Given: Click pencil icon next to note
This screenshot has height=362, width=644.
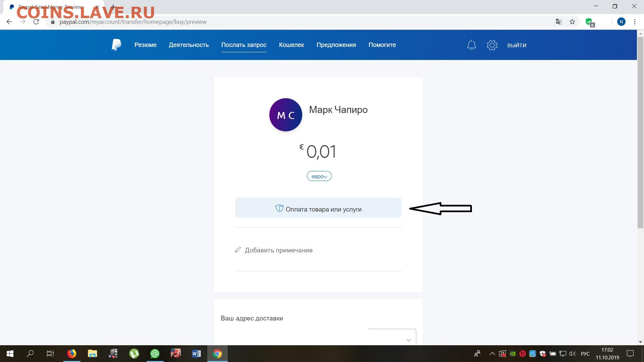Looking at the screenshot, I should [x=238, y=250].
